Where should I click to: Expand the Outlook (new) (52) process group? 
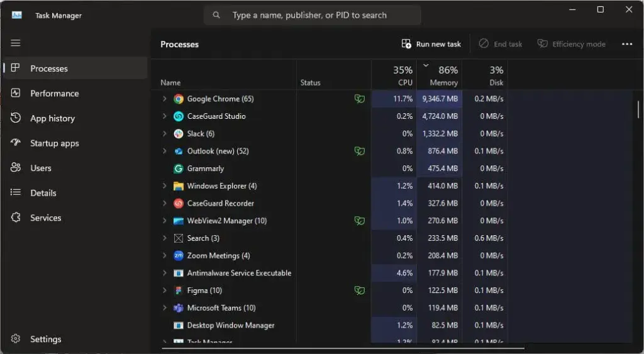click(x=164, y=151)
